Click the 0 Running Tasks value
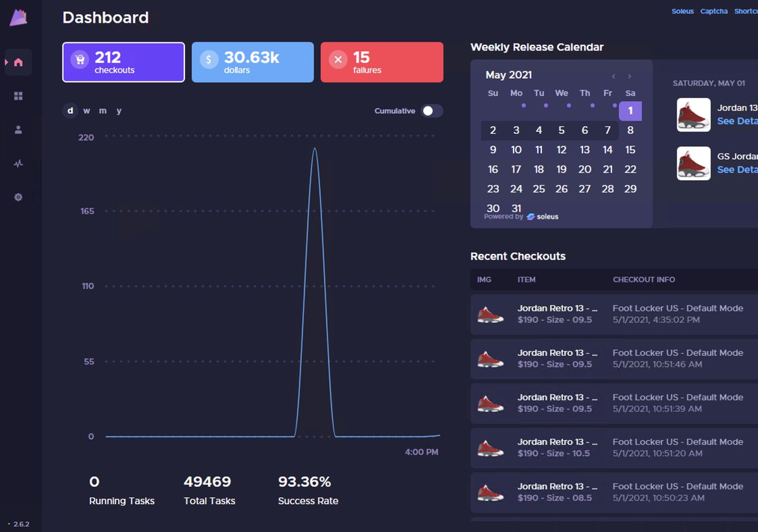This screenshot has width=758, height=532. click(x=94, y=482)
